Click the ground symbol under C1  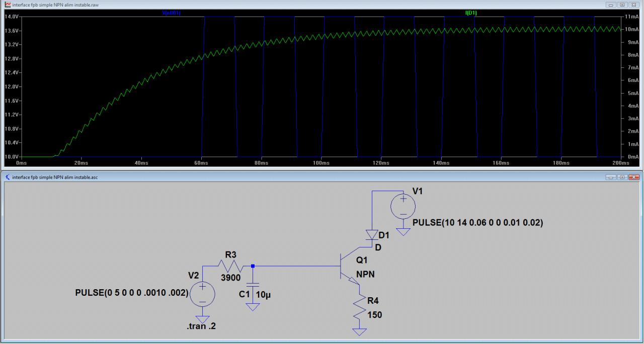click(x=253, y=306)
